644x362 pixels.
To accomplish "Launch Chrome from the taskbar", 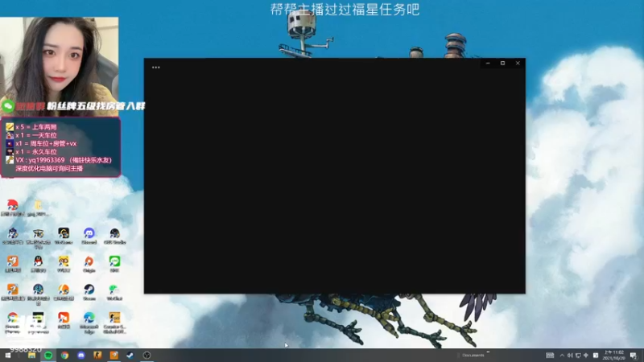I will (64, 356).
